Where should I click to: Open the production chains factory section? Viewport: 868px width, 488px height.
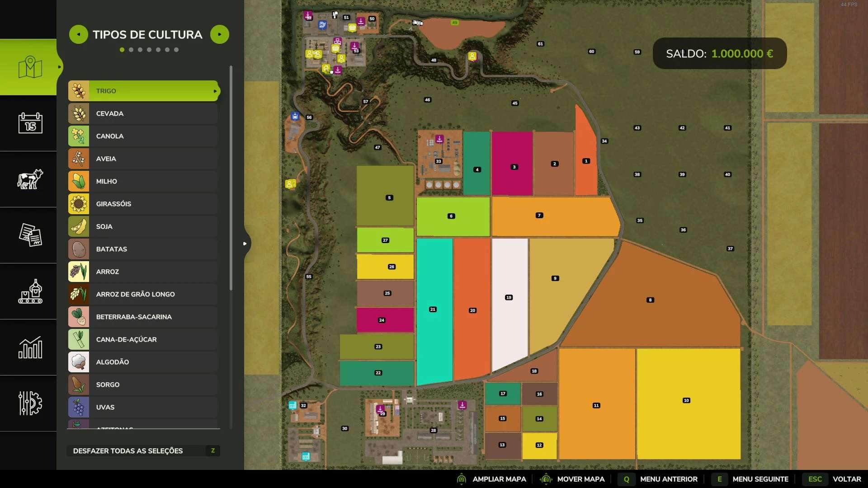click(x=30, y=291)
